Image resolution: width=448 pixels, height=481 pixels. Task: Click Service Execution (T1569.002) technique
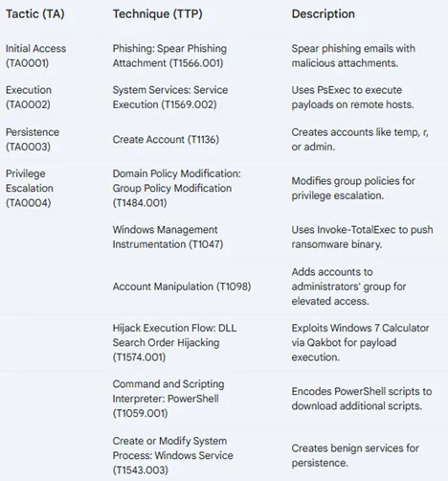coord(170,98)
